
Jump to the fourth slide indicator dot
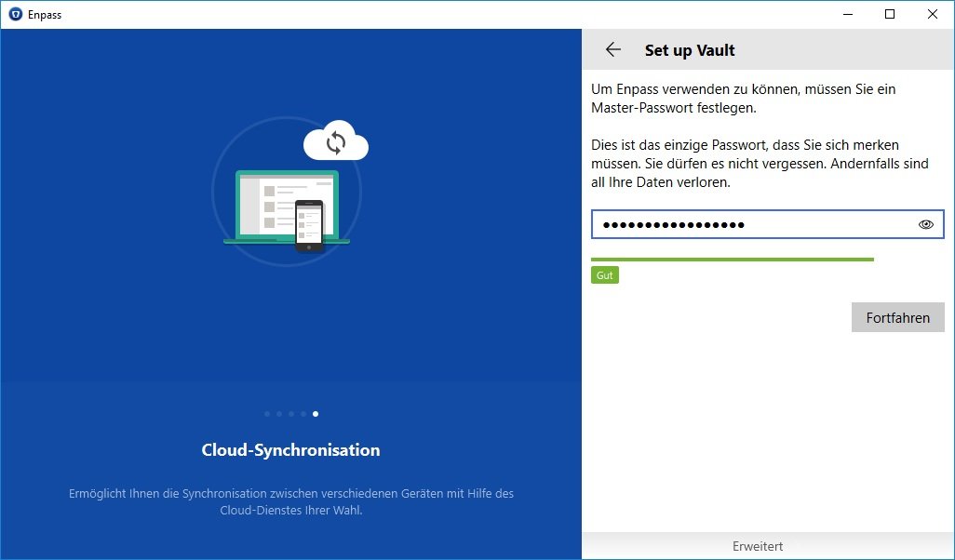(303, 413)
